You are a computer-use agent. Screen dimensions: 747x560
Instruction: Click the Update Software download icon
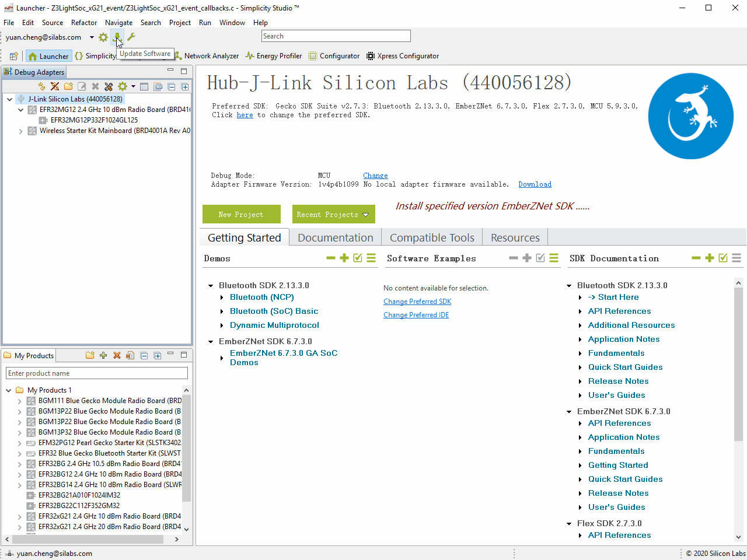117,37
